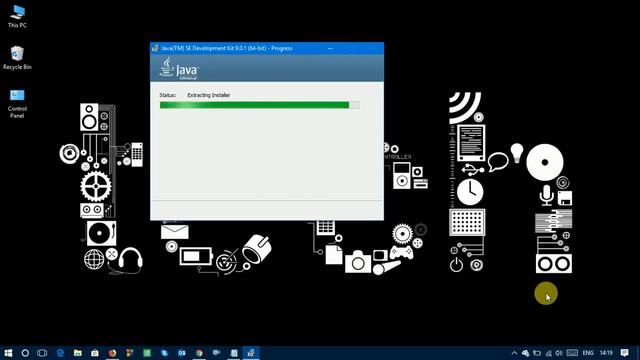Open the touch keyboard from the tray
This screenshot has height=360, width=640.
572,353
